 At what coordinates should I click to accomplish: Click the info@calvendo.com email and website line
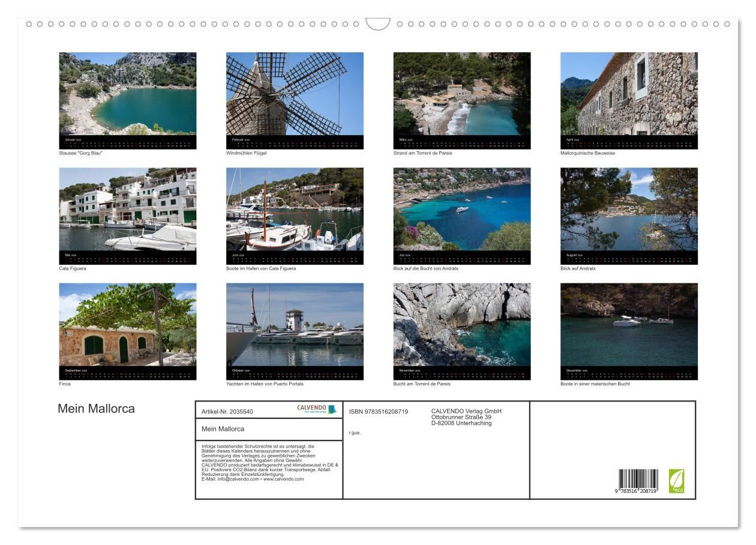pos(253,479)
